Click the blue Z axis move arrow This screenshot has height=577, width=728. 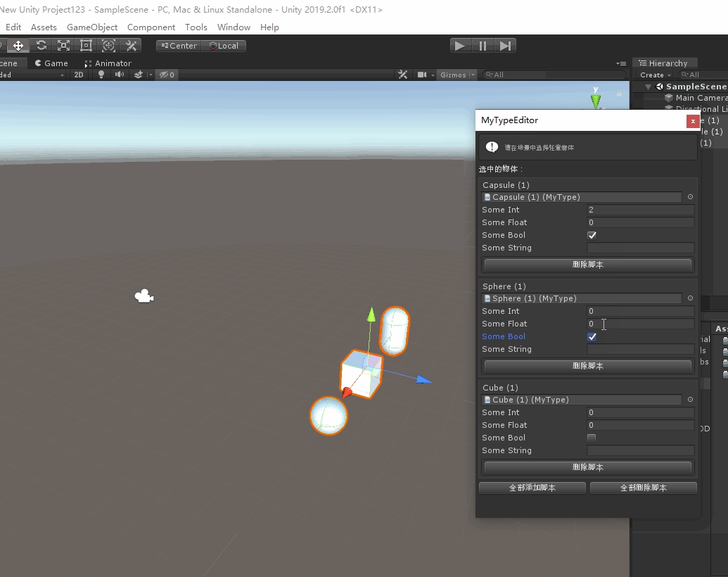[x=423, y=379]
